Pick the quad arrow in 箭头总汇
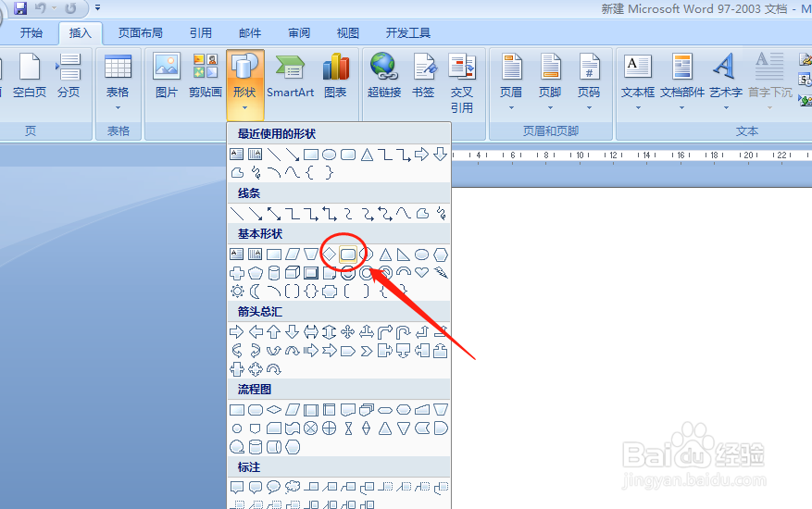Screen dimensions: 812x509 [x=348, y=332]
